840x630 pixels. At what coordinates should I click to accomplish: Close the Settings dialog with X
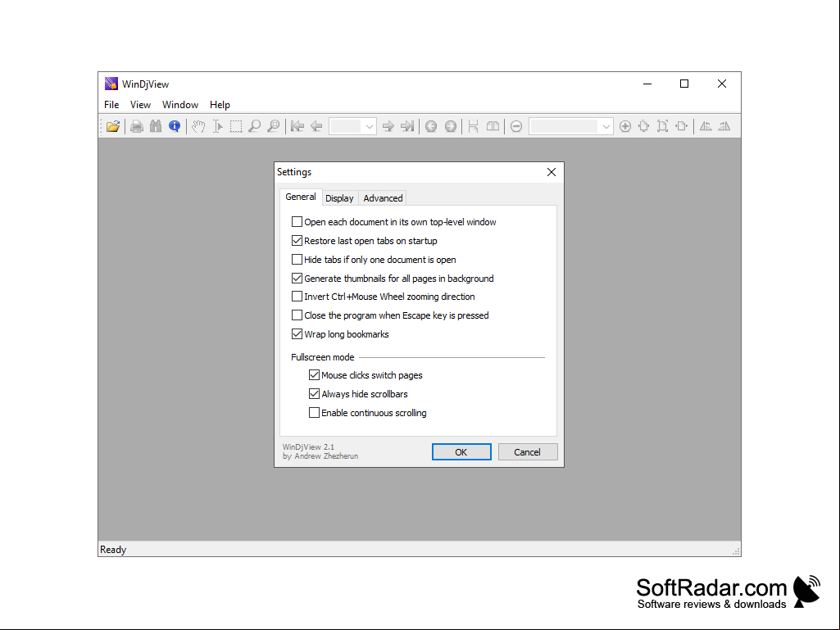[552, 172]
